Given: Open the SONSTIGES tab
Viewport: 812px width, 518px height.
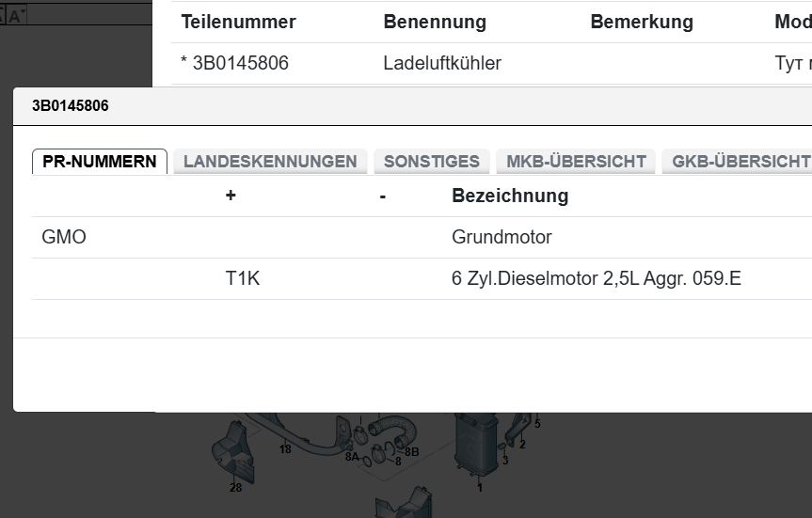Looking at the screenshot, I should (x=432, y=162).
